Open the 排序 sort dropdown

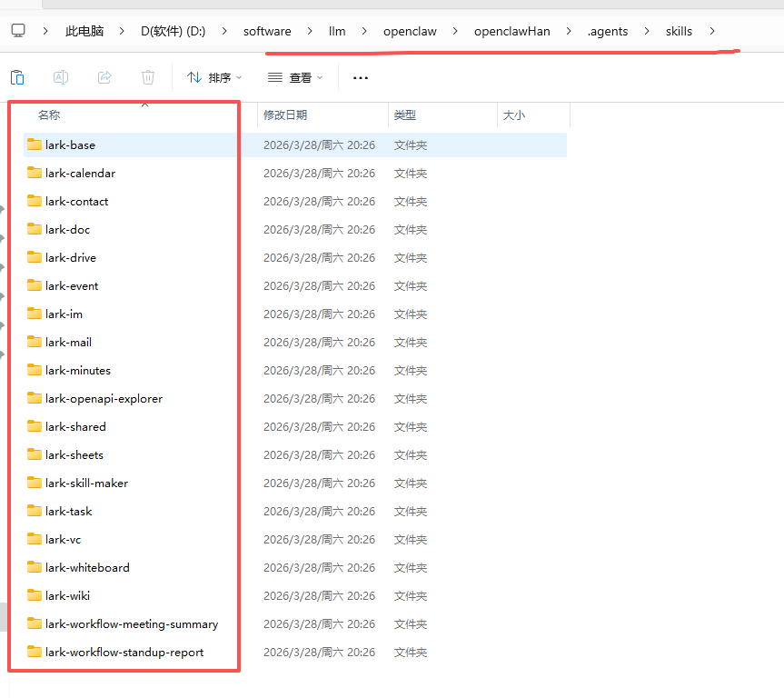[x=214, y=78]
